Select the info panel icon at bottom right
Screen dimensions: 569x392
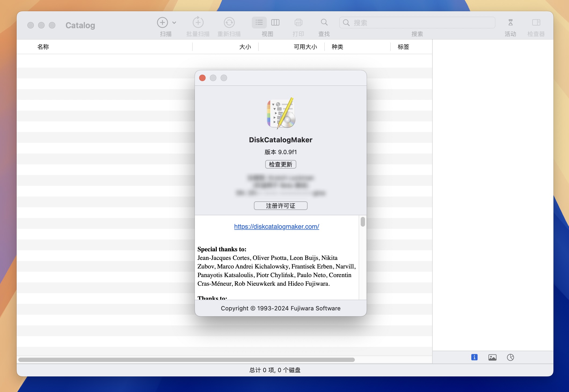(474, 357)
